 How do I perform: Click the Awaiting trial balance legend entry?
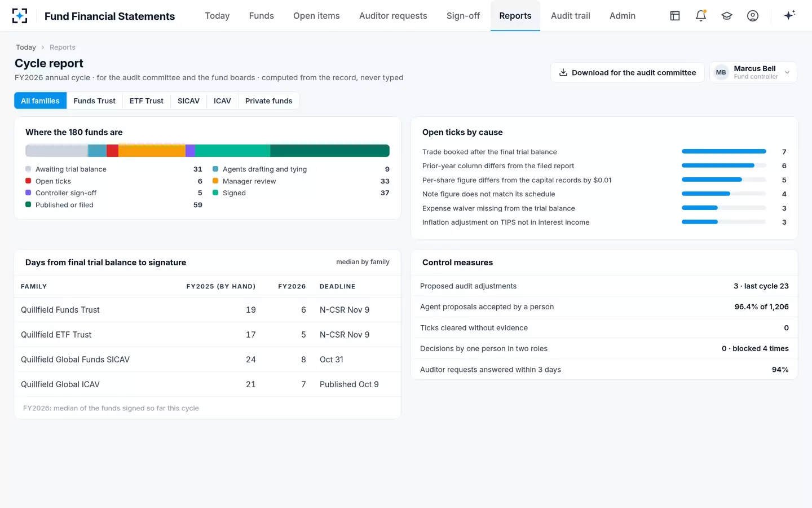pos(114,169)
